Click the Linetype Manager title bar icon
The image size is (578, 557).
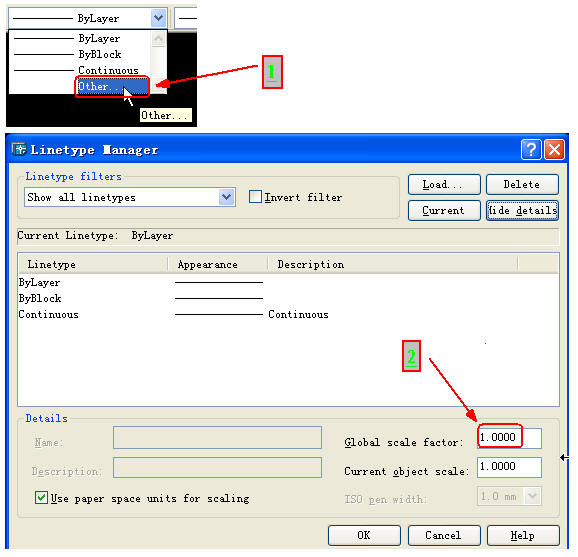pyautogui.click(x=19, y=149)
